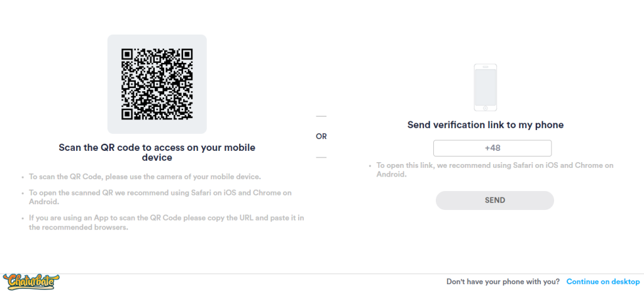Click the 'If you are using an App' bullet
The height and width of the screenshot is (296, 644).
(166, 222)
